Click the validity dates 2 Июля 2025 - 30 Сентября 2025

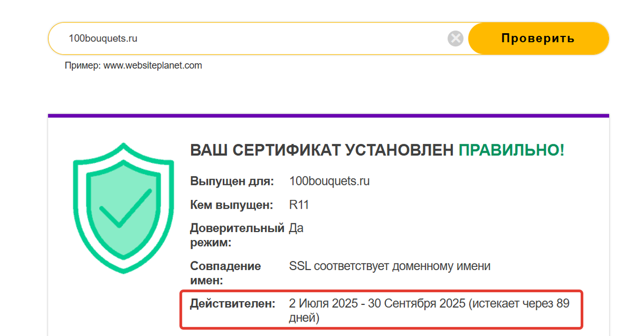377,304
